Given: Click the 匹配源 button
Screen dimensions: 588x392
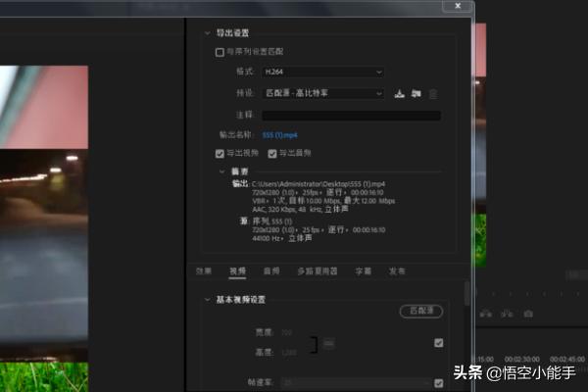Looking at the screenshot, I should [422, 311].
